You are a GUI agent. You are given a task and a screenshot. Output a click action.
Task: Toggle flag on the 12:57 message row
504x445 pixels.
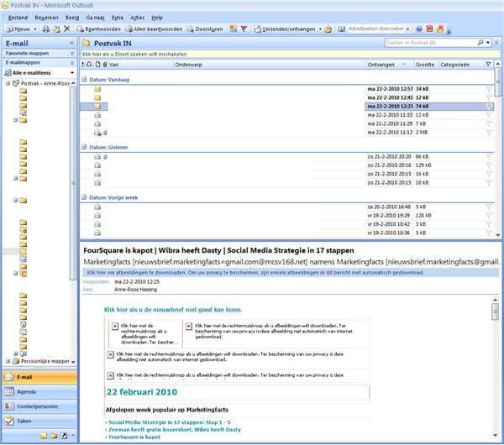(x=489, y=89)
